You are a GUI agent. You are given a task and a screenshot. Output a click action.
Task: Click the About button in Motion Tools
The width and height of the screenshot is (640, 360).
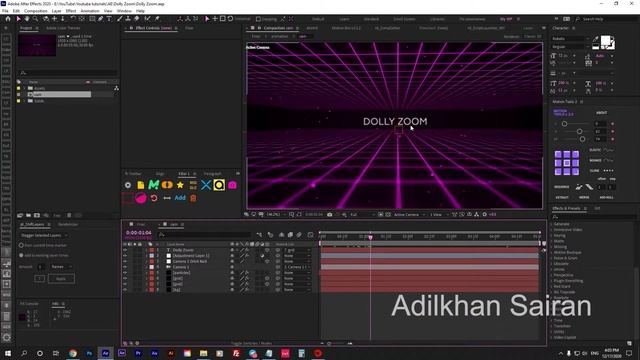[x=601, y=113]
